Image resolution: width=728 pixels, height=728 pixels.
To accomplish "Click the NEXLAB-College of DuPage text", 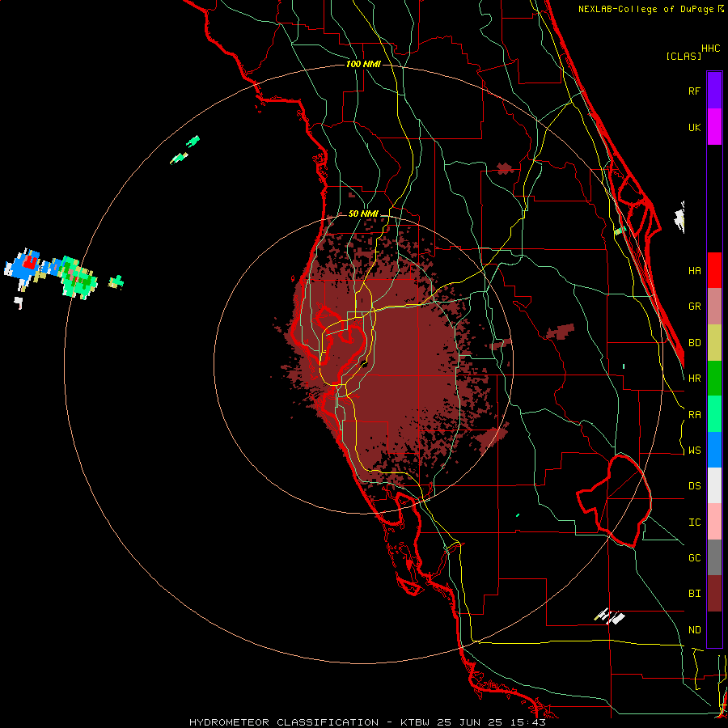I will coord(645,9).
